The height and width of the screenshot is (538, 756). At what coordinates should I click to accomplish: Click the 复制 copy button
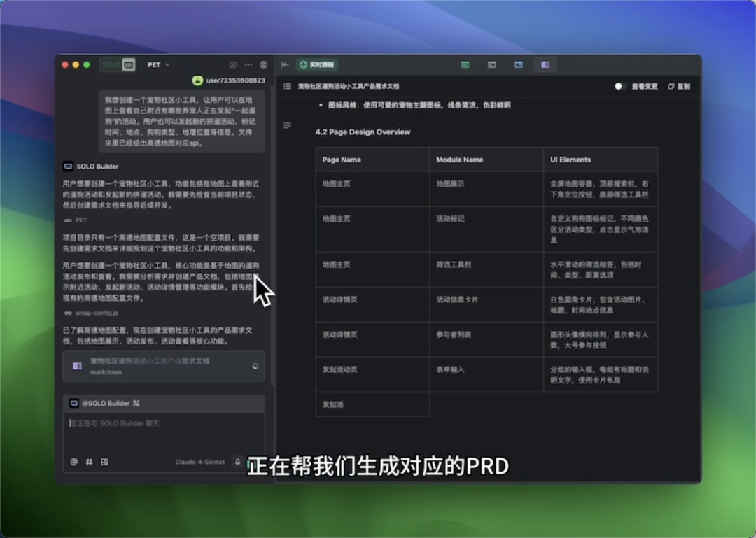679,86
